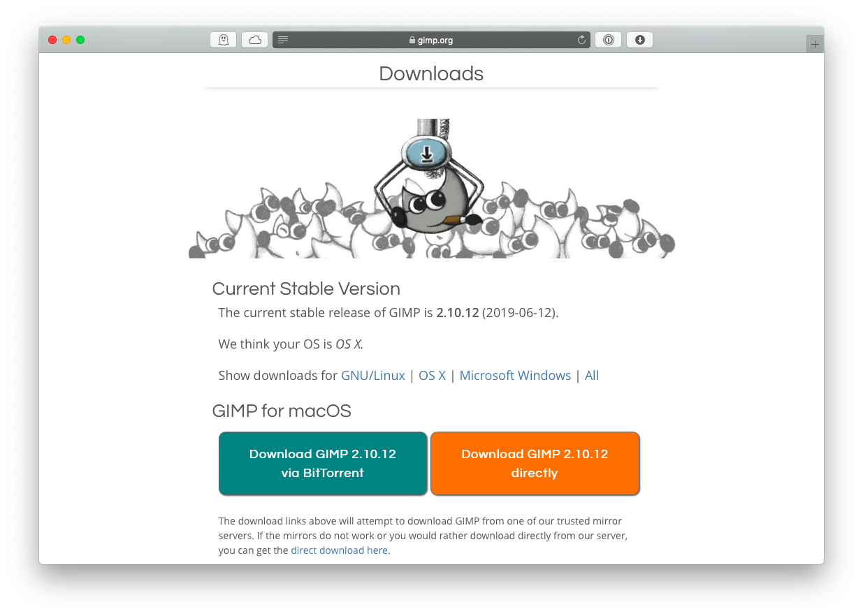Reload the page with the refresh icon
Viewport: 863px width, 616px height.
[x=581, y=40]
